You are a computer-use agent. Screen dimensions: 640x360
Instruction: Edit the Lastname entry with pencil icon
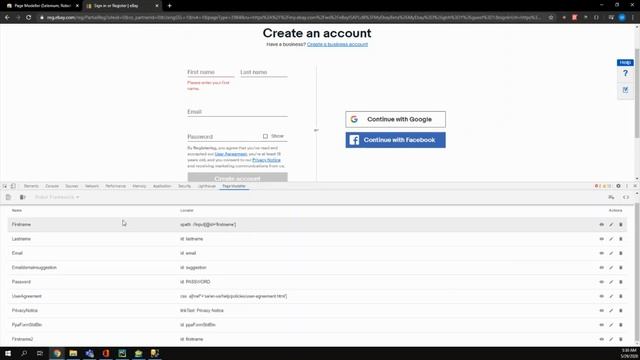tap(611, 239)
